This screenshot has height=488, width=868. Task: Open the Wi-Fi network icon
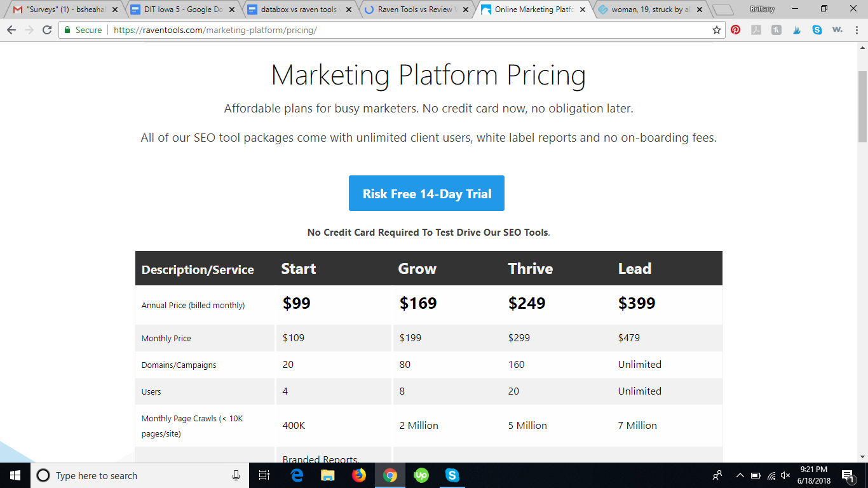click(771, 475)
